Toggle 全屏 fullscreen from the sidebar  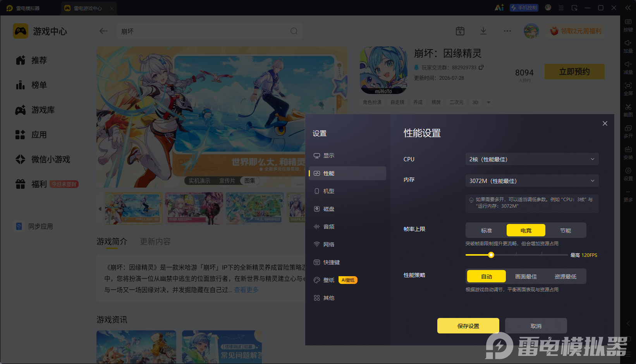[628, 89]
